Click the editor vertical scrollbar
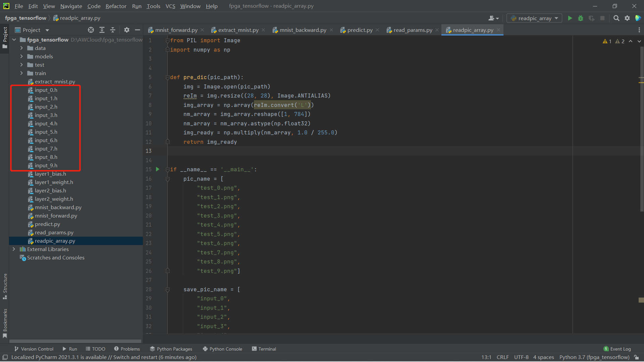 point(641,129)
